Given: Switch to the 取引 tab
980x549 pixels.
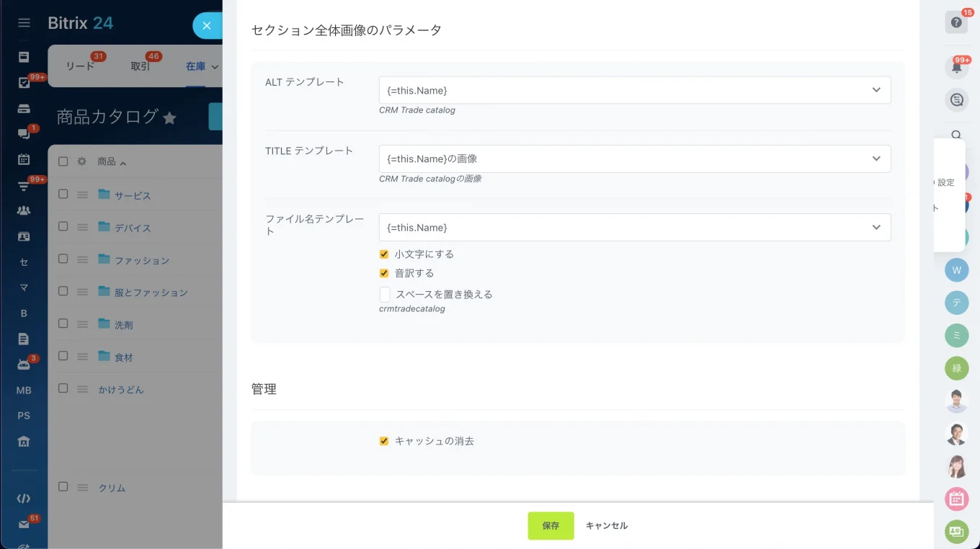Looking at the screenshot, I should pos(141,66).
